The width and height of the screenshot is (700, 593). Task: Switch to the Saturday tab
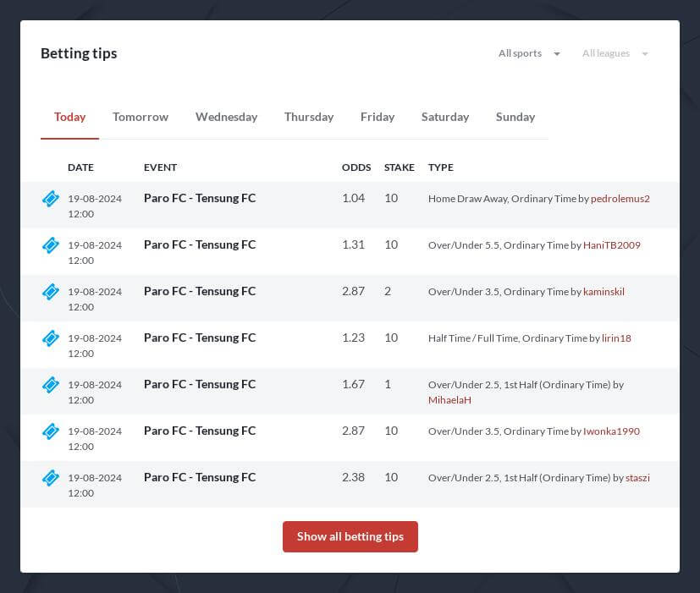click(x=445, y=117)
